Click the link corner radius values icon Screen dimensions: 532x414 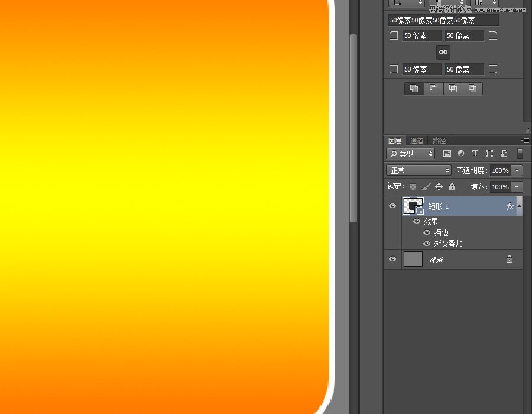(443, 52)
